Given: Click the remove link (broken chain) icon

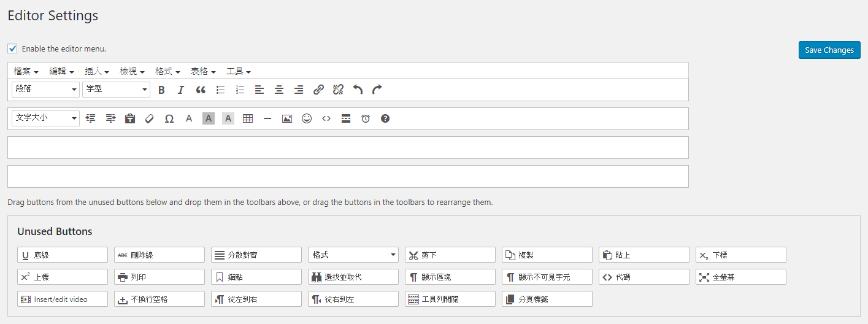Looking at the screenshot, I should (338, 90).
